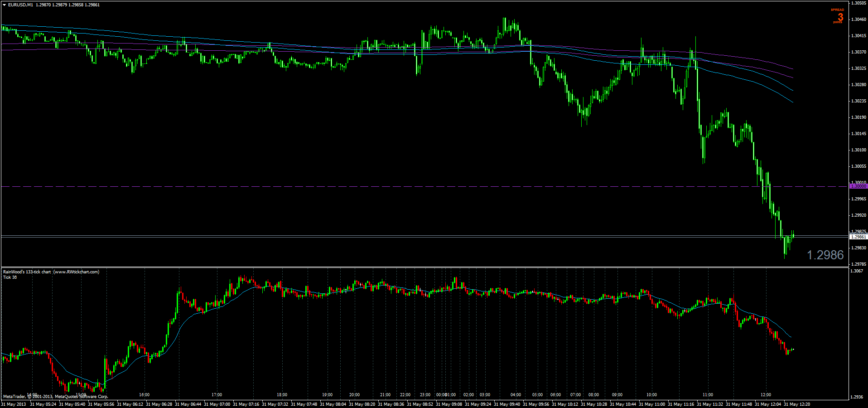Viewport: 868px width, 408px height.
Task: Click the 1.30460 price scale label
Action: click(858, 19)
